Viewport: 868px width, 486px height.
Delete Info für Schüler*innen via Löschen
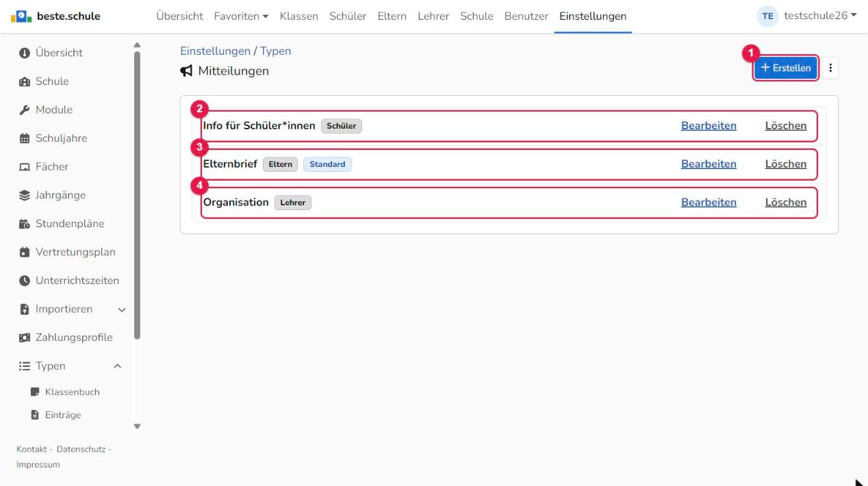tap(786, 126)
